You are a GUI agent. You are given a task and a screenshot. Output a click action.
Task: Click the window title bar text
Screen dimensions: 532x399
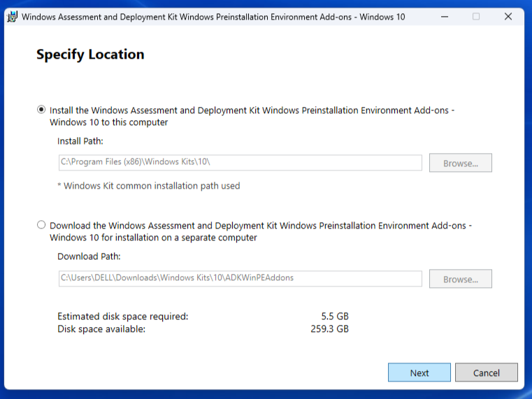tap(213, 17)
